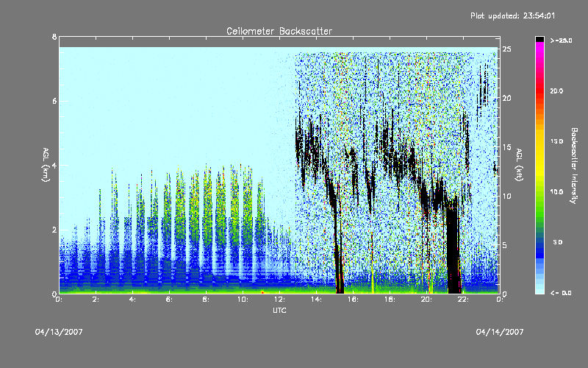Screen dimensions: 588x368
Task: Pick the pale cyan bottom of the colorbar
Action: tap(539, 287)
